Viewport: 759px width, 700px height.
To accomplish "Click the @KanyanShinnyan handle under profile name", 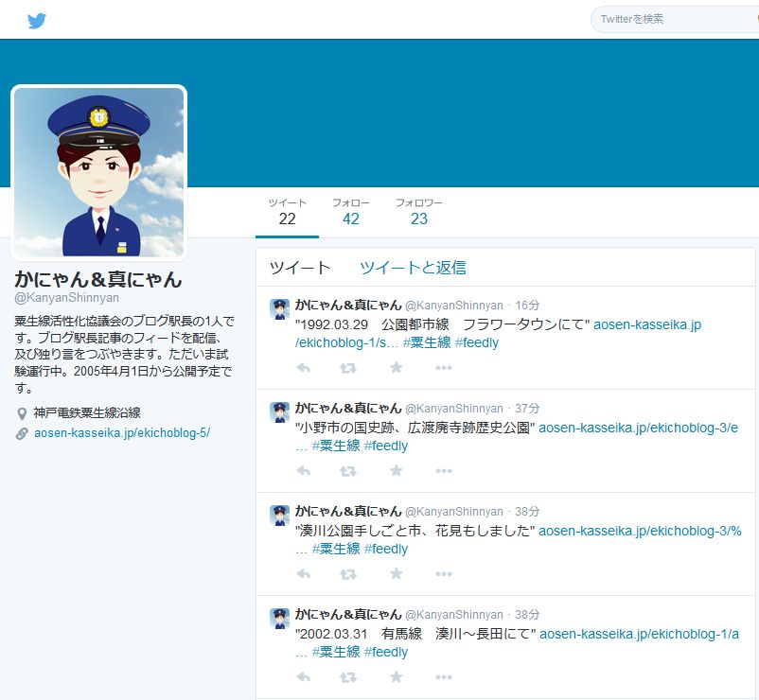I will 67,298.
